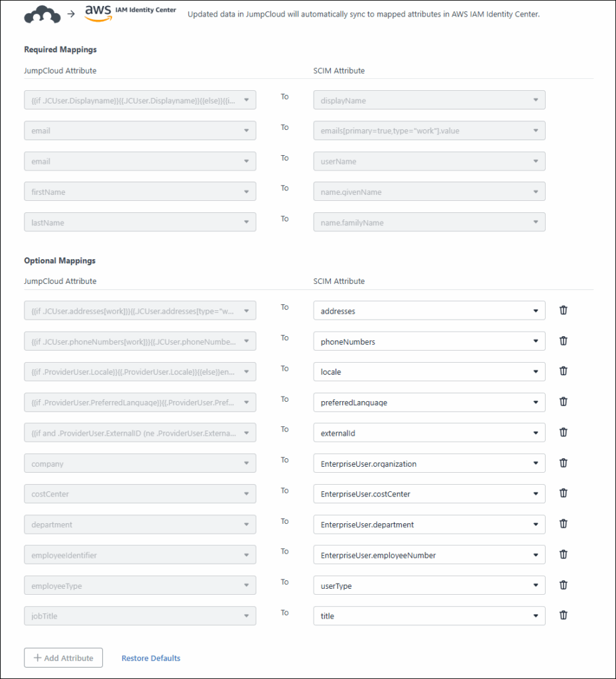Remove the EnterpriseUser.employeeNumber mapping
Image resolution: width=616 pixels, height=679 pixels.
563,554
